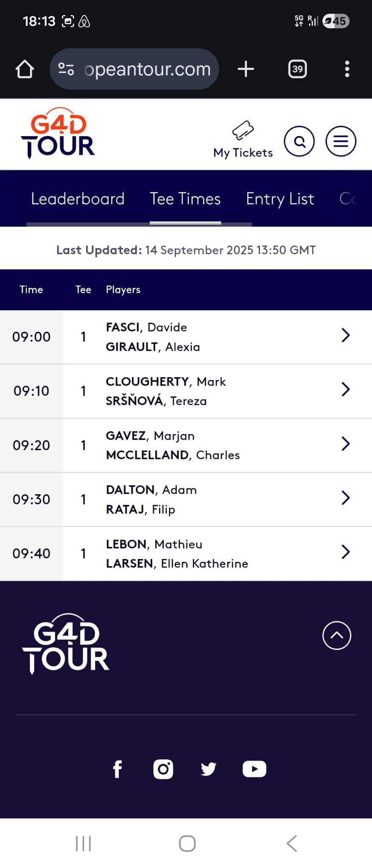Switch to the Leaderboard tab

tap(78, 199)
